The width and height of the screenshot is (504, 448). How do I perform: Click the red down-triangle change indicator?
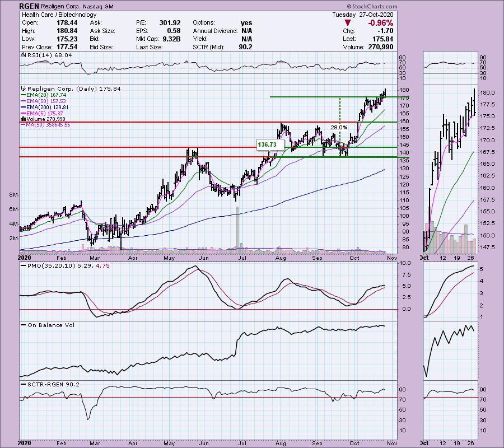tap(347, 23)
